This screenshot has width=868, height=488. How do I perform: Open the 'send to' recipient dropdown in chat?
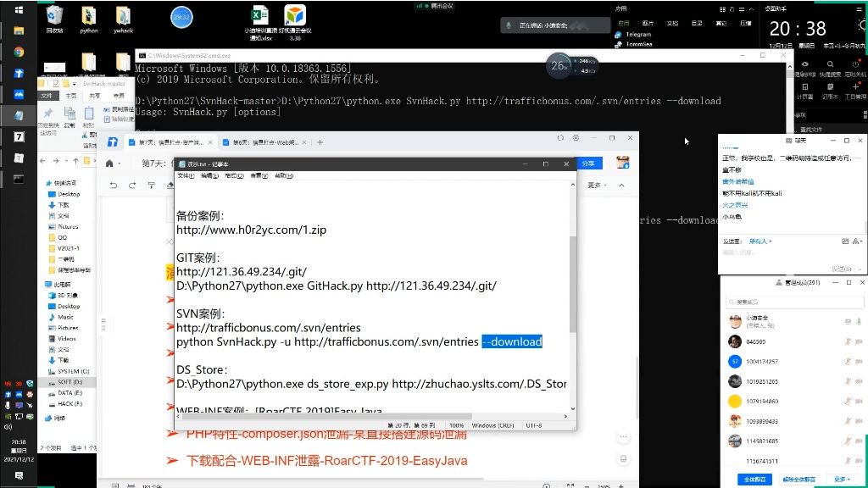tap(760, 241)
